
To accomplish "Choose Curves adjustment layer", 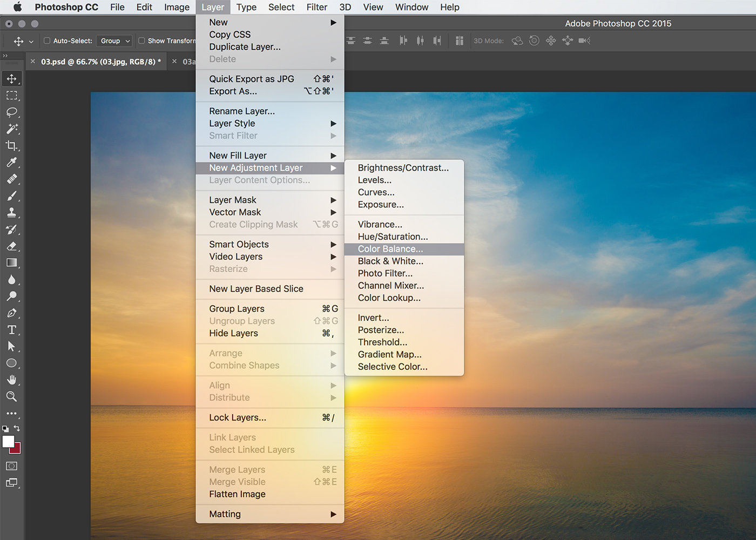I will (404, 192).
